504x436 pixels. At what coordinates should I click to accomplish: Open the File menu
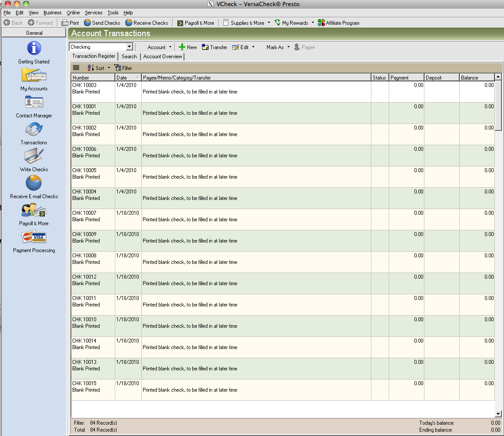(x=7, y=13)
